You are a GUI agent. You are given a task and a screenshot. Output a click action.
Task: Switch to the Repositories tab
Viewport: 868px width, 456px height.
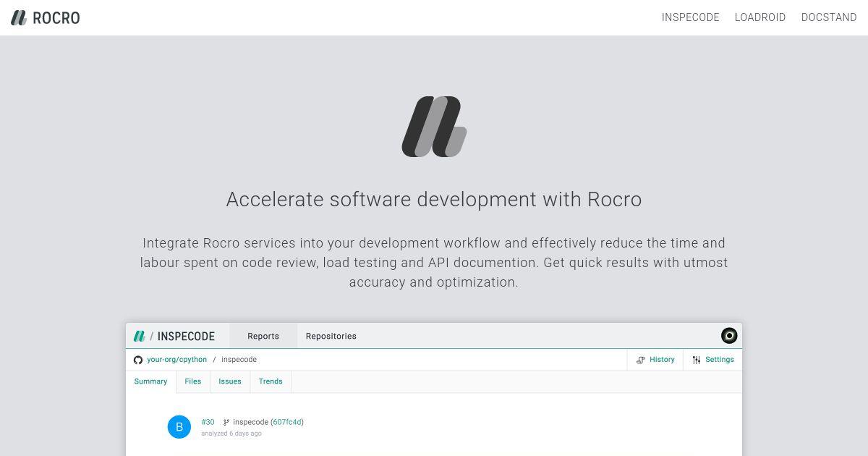331,336
